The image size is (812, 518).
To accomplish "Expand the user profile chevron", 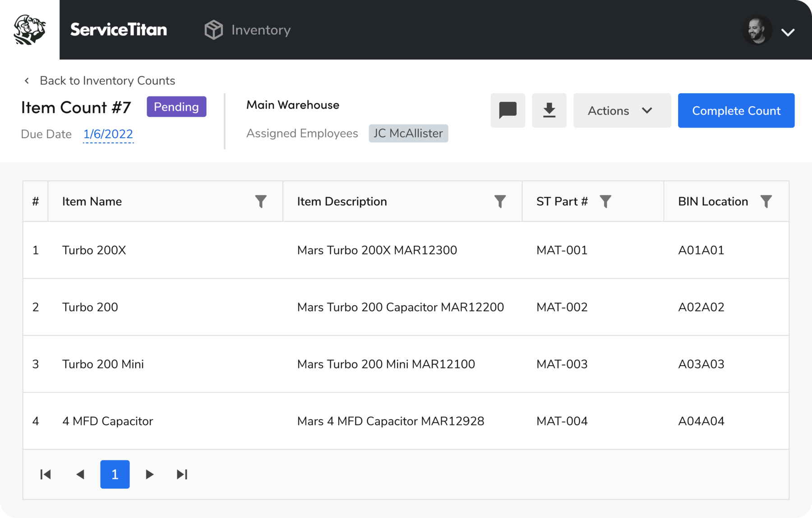I will (x=789, y=32).
